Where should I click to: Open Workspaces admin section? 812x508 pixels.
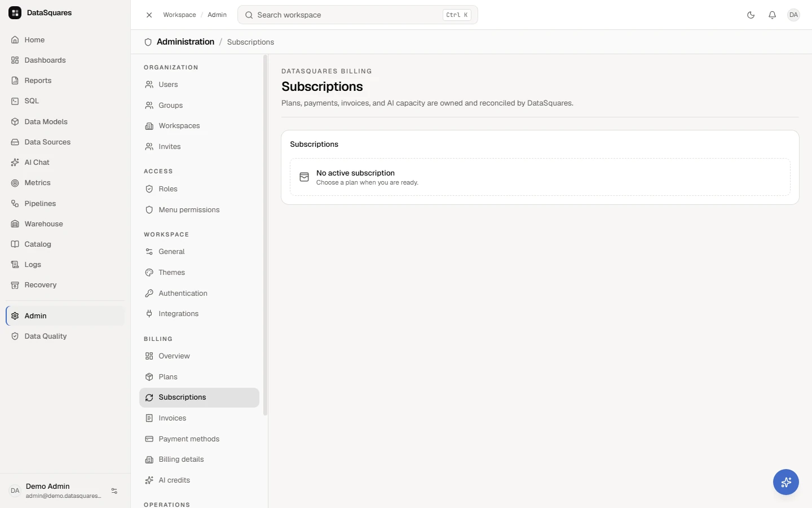[199, 126]
